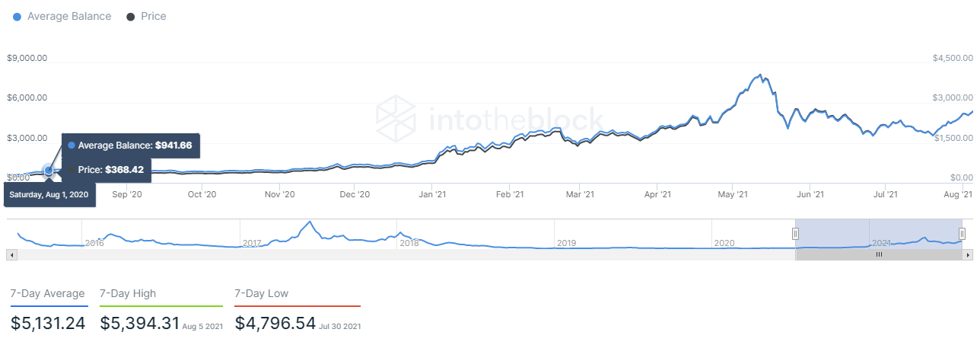The image size is (980, 342).
Task: Click the $4,796.54 seven-day low value
Action: coord(275,323)
